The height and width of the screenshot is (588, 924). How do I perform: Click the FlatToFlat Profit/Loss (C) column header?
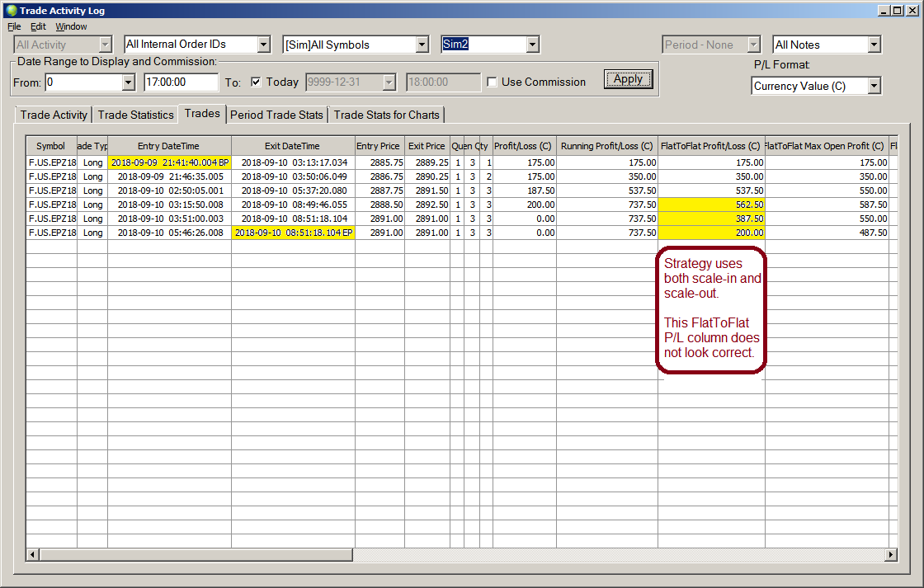[x=710, y=146]
